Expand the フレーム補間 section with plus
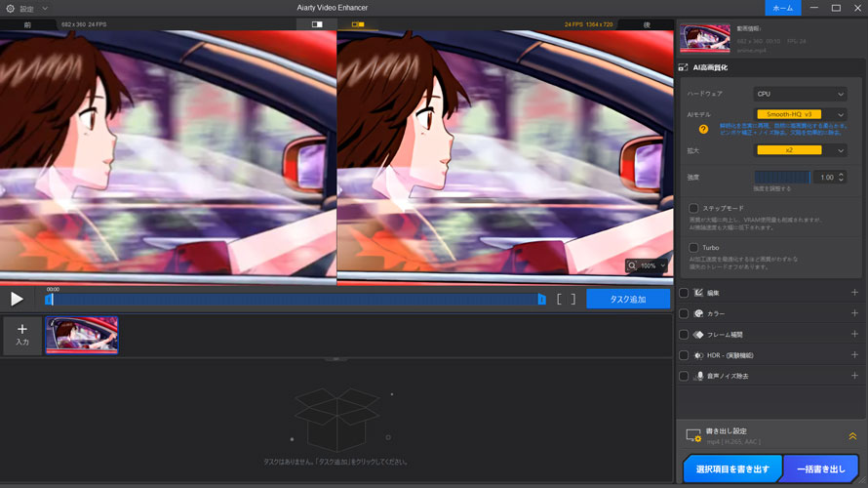868x488 pixels. tap(854, 334)
